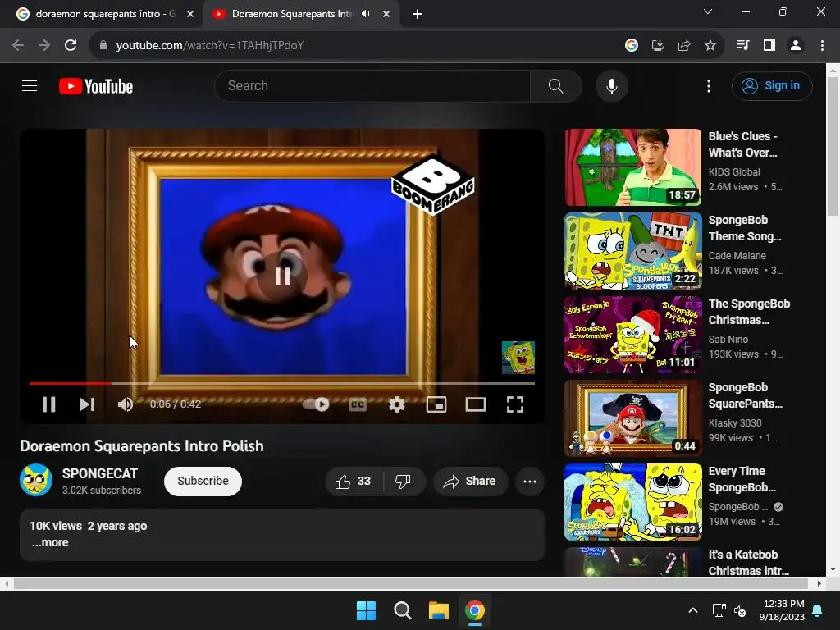Viewport: 840px width, 630px height.
Task: Open the notifications bell
Action: (818, 610)
